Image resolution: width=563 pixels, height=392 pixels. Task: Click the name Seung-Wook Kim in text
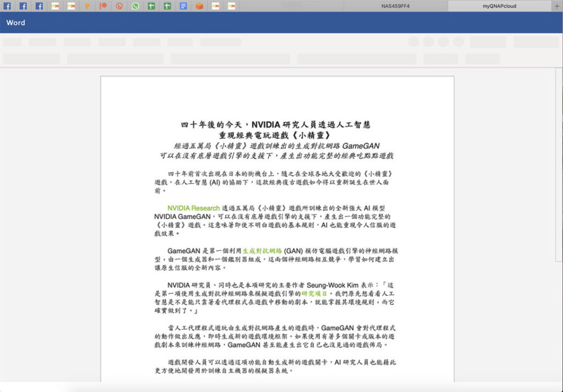point(333,285)
